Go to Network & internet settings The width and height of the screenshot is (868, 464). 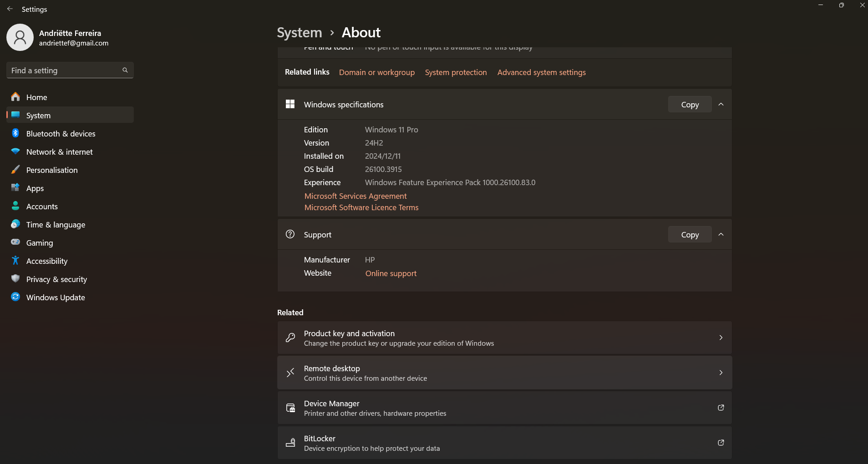coord(70,151)
